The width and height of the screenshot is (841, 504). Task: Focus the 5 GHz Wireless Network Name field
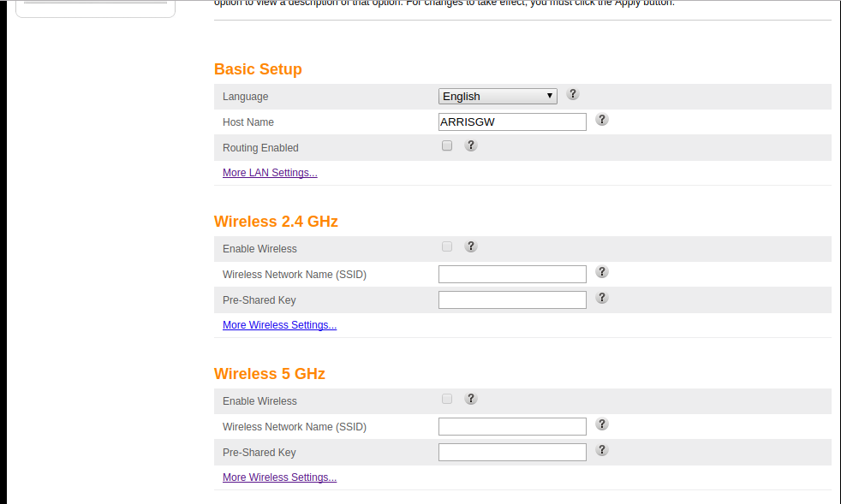coord(512,427)
